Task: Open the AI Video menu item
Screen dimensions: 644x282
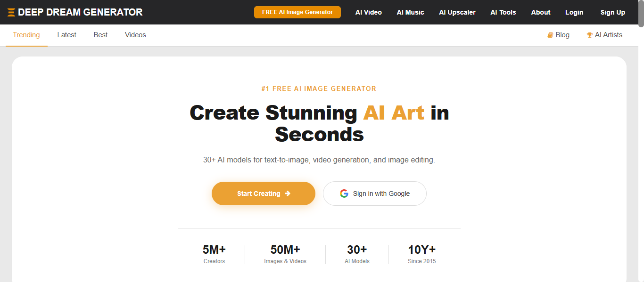Action: [368, 12]
